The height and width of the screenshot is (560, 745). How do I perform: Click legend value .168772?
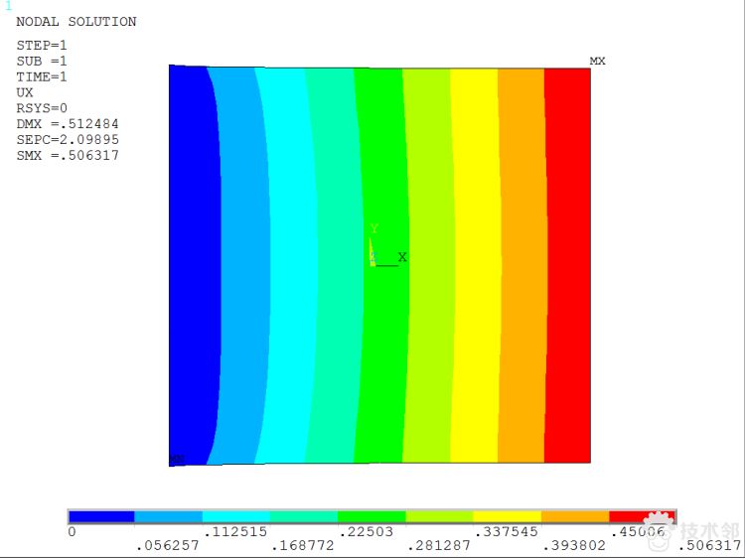pos(303,546)
